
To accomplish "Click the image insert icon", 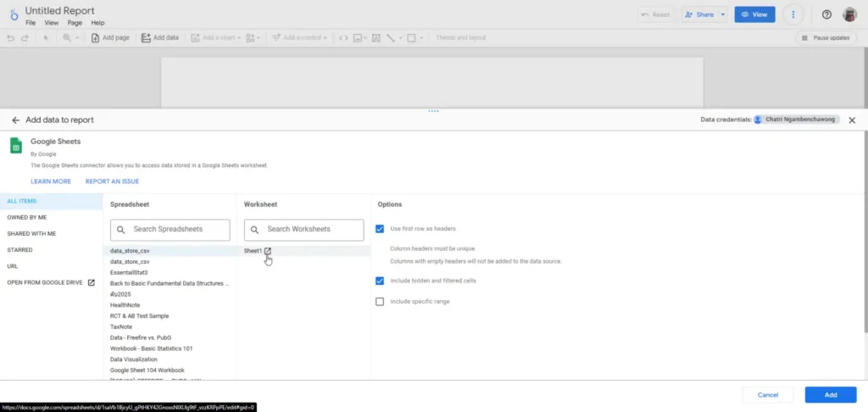I will pyautogui.click(x=359, y=37).
